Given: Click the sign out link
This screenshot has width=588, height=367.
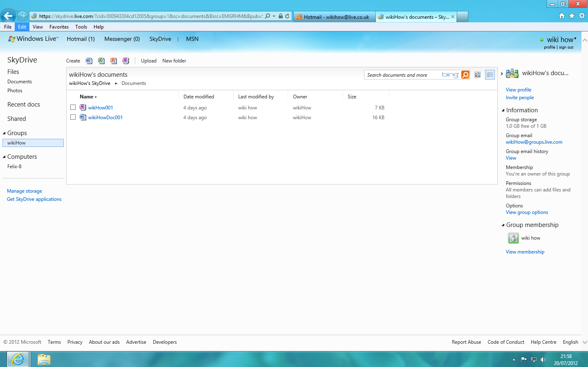Looking at the screenshot, I should [566, 47].
